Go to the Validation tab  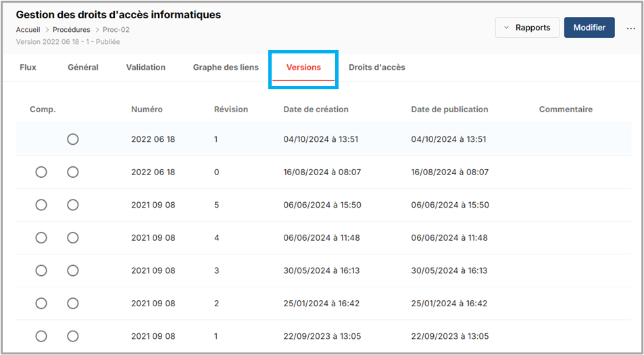(146, 68)
